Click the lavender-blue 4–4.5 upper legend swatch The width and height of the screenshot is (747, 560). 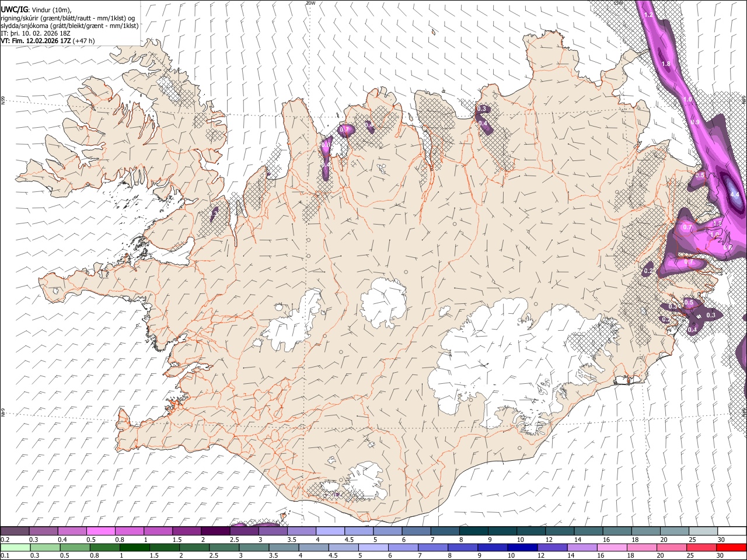[x=330, y=531]
